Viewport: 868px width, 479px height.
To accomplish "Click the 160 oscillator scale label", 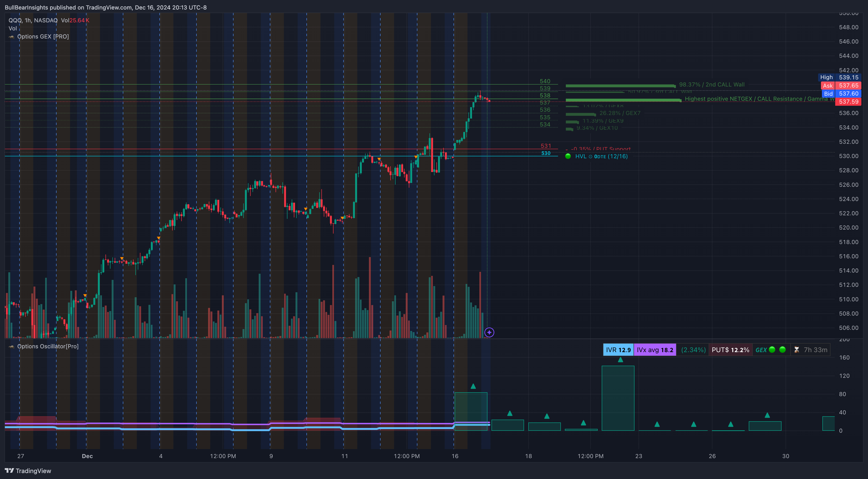I will (x=844, y=357).
